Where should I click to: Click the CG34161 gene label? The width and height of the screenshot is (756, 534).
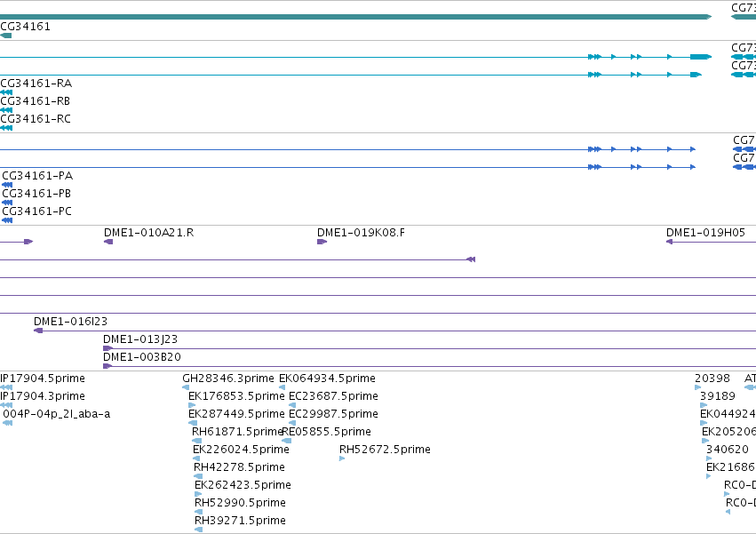click(x=25, y=27)
